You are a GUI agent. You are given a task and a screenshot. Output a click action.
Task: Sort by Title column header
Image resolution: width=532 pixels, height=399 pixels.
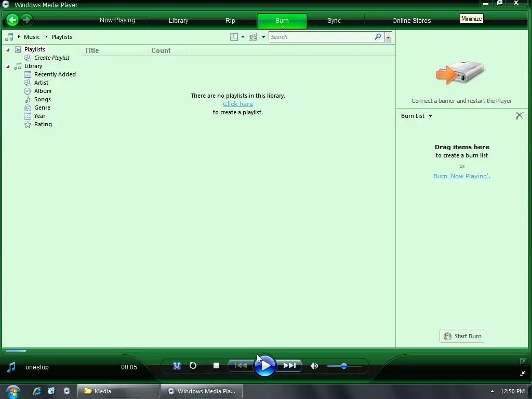pyautogui.click(x=115, y=50)
